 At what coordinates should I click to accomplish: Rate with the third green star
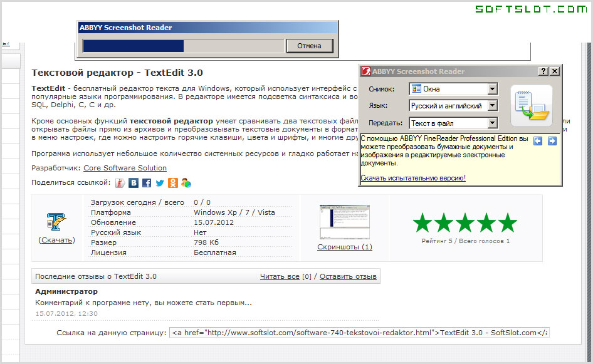point(464,222)
